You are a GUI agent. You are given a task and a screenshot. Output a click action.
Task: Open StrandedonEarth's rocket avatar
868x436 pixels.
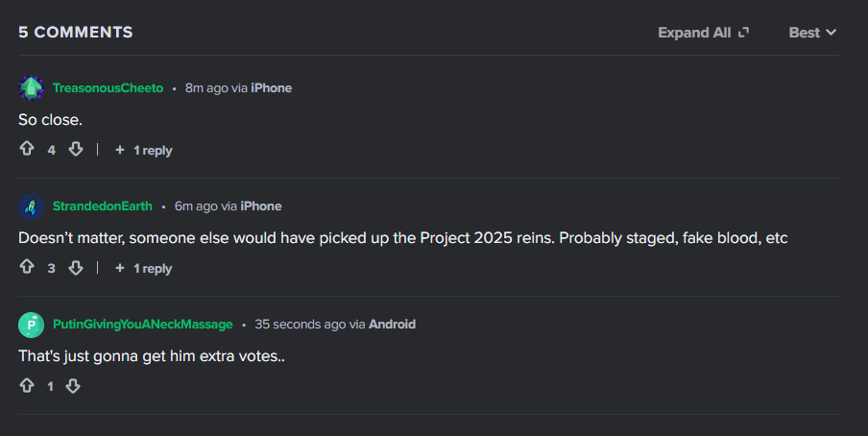coord(31,206)
